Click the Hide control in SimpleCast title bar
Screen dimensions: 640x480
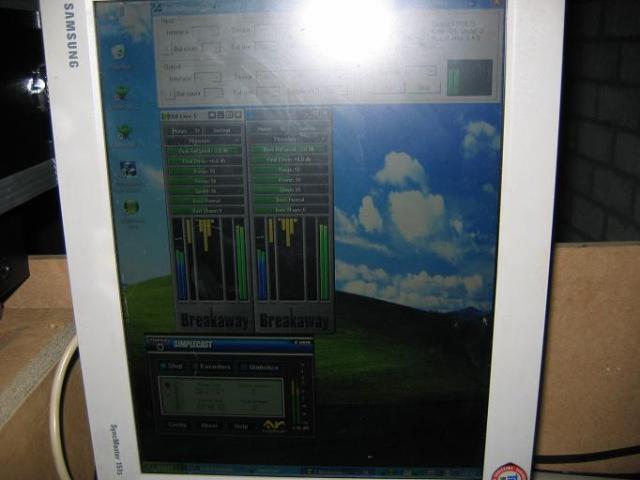pyautogui.click(x=302, y=342)
